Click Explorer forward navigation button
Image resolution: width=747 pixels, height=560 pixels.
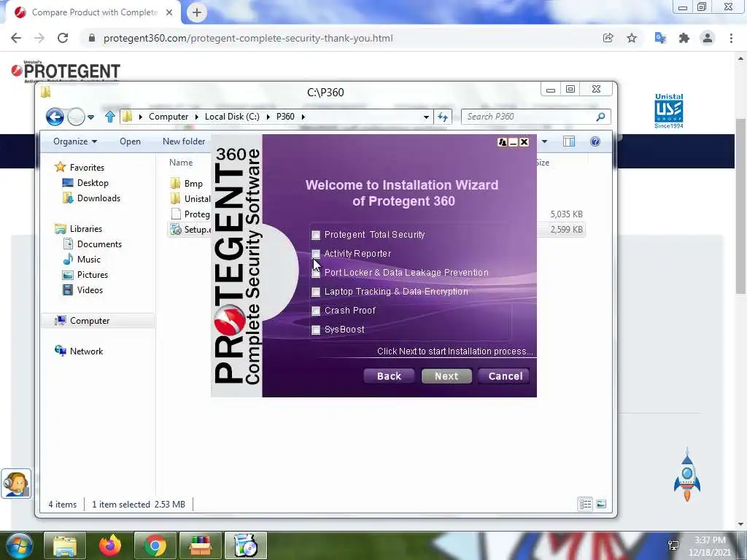pos(76,117)
